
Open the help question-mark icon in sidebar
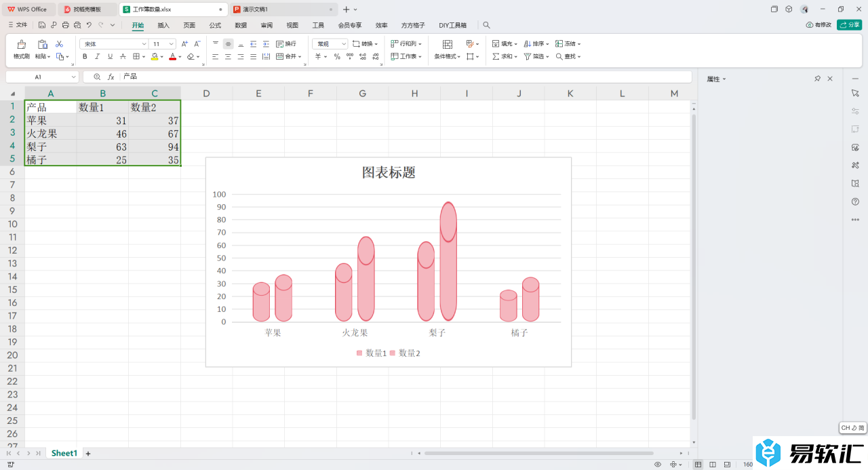click(855, 201)
